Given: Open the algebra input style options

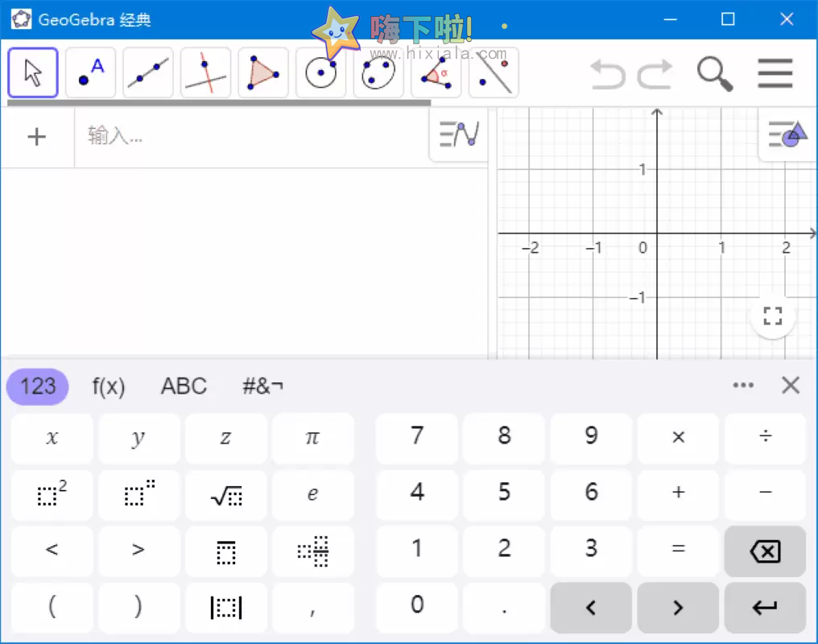Looking at the screenshot, I should point(457,135).
